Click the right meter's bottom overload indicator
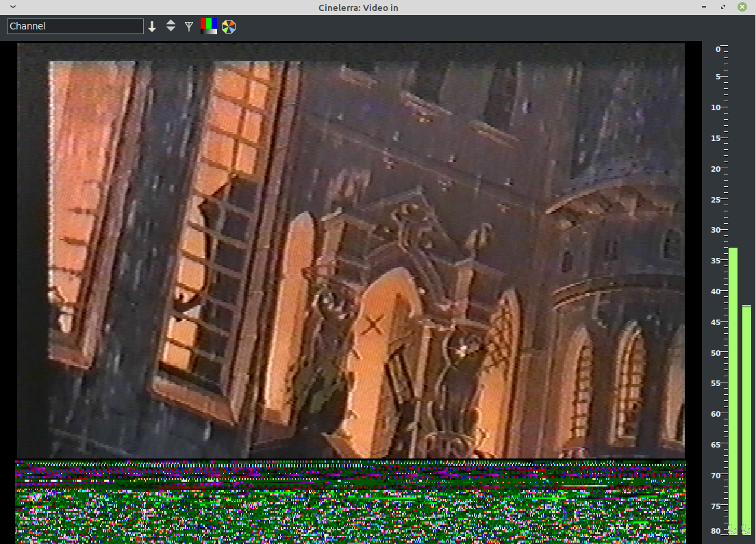Screen dimensions: 756x544 (746, 530)
